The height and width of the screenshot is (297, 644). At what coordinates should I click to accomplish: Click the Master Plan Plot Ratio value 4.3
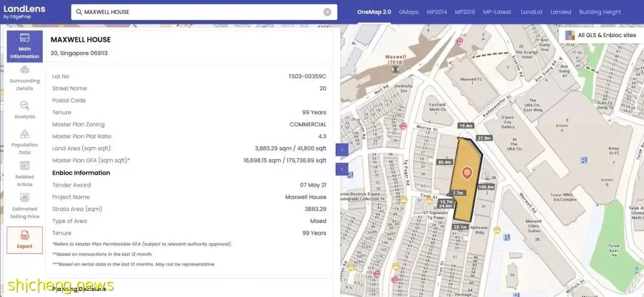323,137
